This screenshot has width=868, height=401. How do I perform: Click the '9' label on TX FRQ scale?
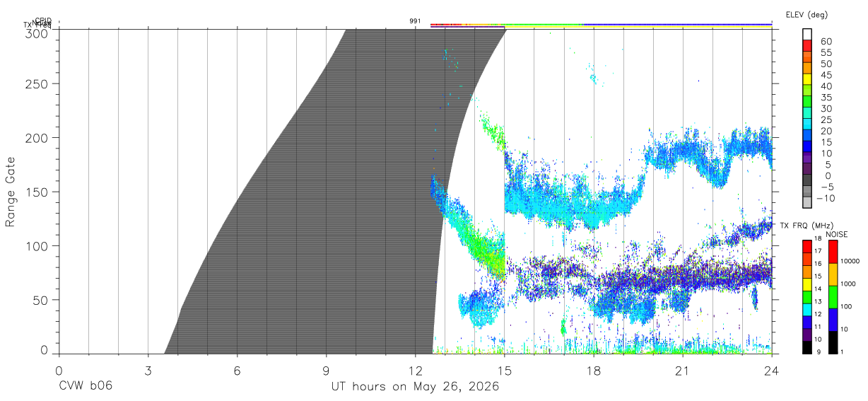click(x=818, y=352)
